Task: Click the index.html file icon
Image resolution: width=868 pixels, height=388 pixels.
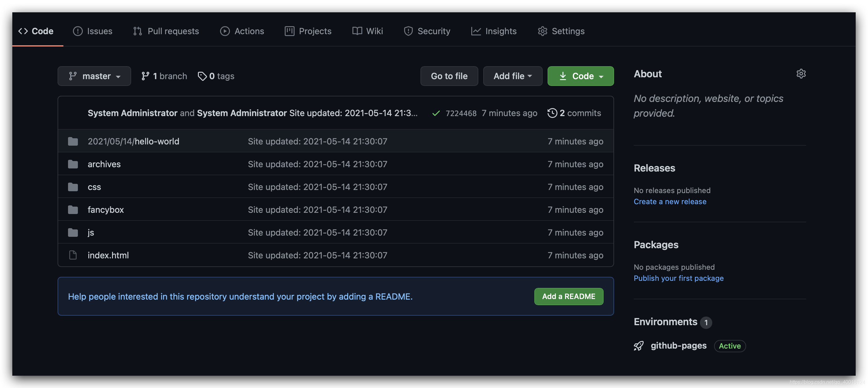Action: pyautogui.click(x=73, y=255)
